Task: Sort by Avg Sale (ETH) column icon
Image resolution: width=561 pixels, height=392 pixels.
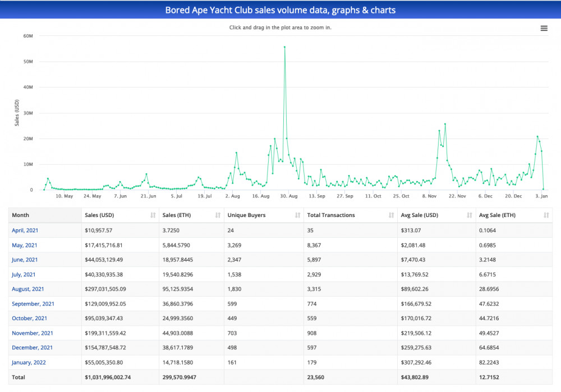Action: (546, 215)
